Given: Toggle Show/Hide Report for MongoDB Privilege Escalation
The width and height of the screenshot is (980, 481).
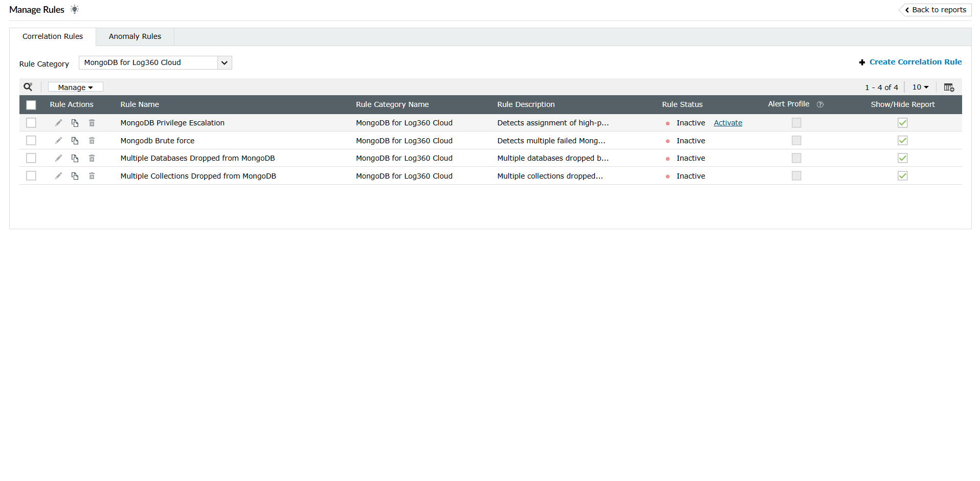Looking at the screenshot, I should pos(903,123).
